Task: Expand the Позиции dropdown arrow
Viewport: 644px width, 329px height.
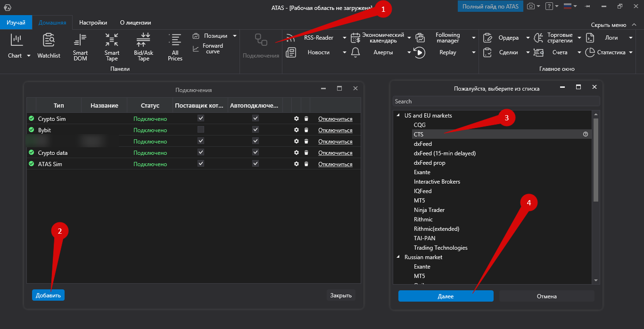Action: coord(235,36)
